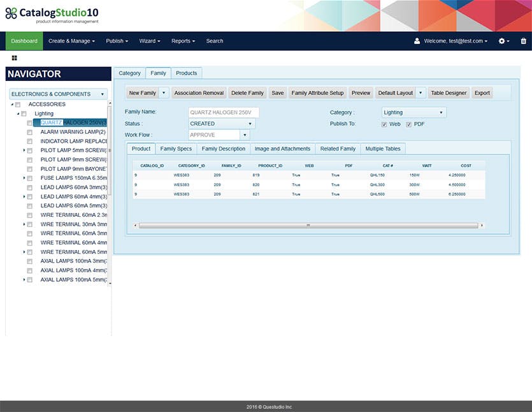The height and width of the screenshot is (412, 532).
Task: Toggle the PDF publish checkbox
Action: (409, 124)
